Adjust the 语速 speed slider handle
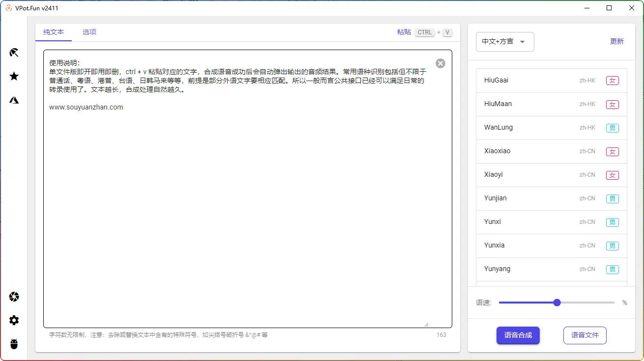This screenshot has height=361, width=644. [x=557, y=303]
